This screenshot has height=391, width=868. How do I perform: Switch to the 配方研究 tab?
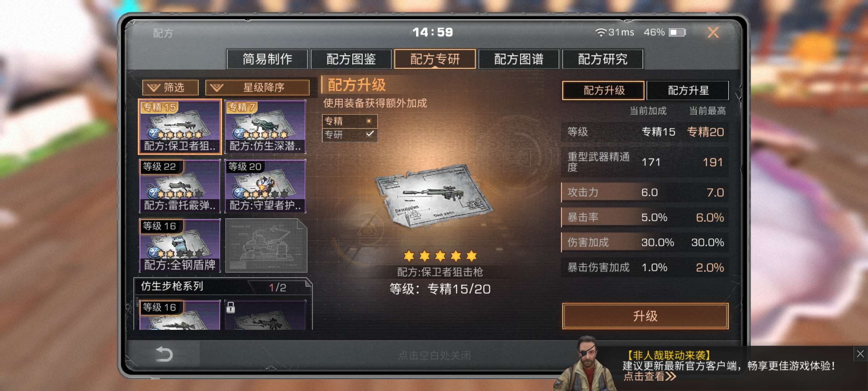click(603, 59)
